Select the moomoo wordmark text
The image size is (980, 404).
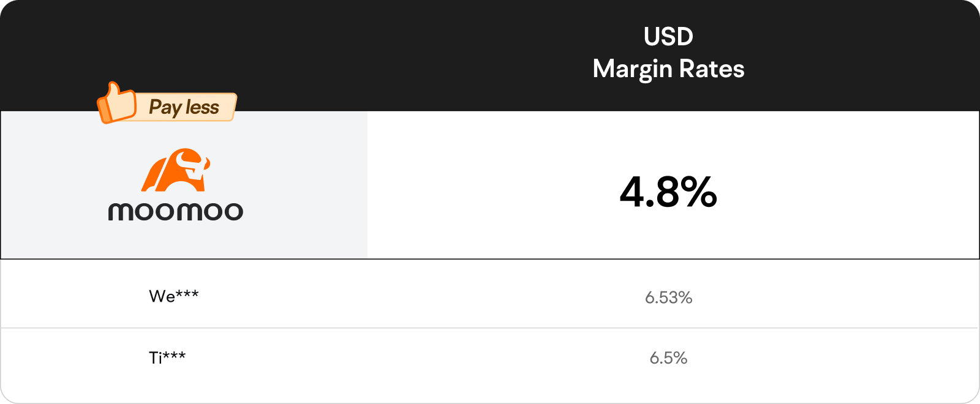(x=176, y=212)
